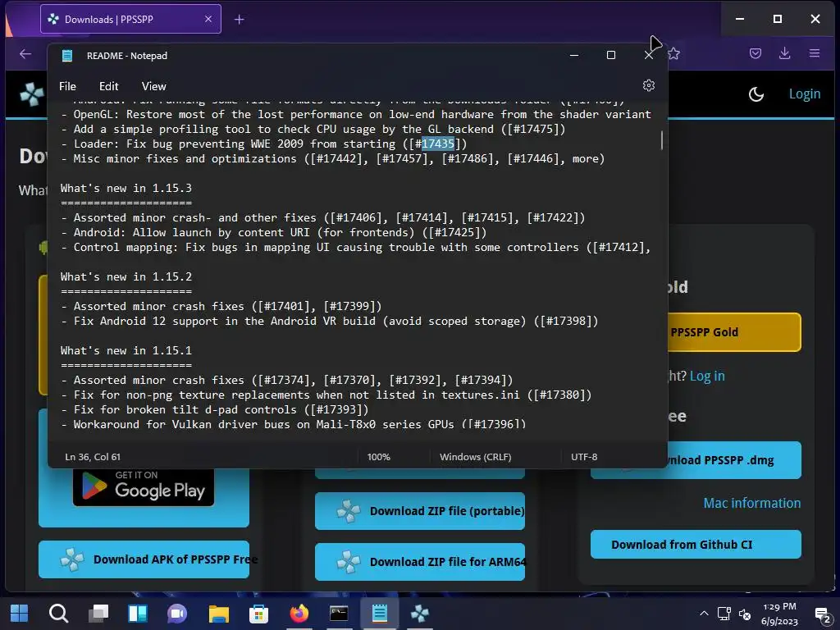
Task: Click UTF-8 encoding indicator
Action: point(584,457)
